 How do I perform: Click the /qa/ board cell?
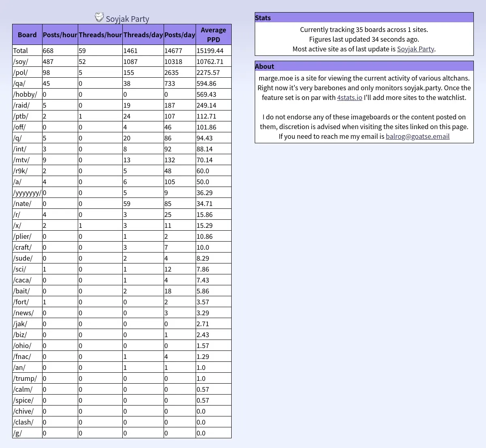27,83
